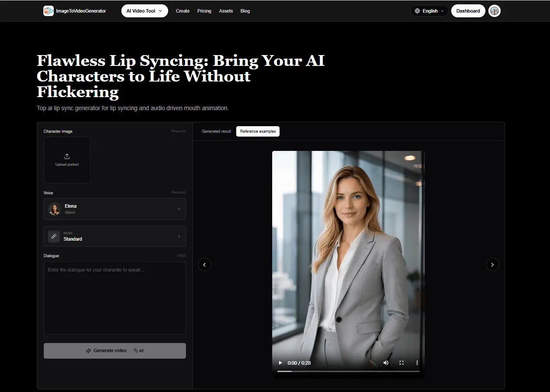Image resolution: width=550 pixels, height=392 pixels.
Task: Select the Reference examples tab
Action: point(258,131)
